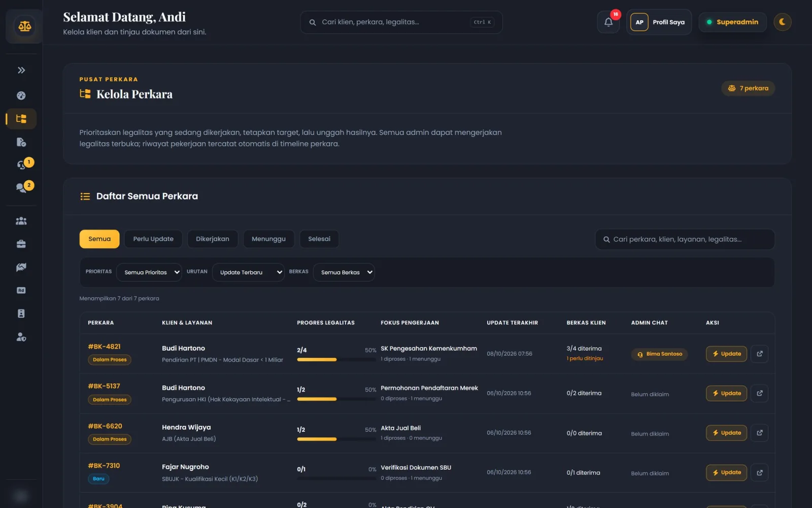Image resolution: width=812 pixels, height=508 pixels.
Task: Open the users group sidebar icon
Action: coord(21,221)
